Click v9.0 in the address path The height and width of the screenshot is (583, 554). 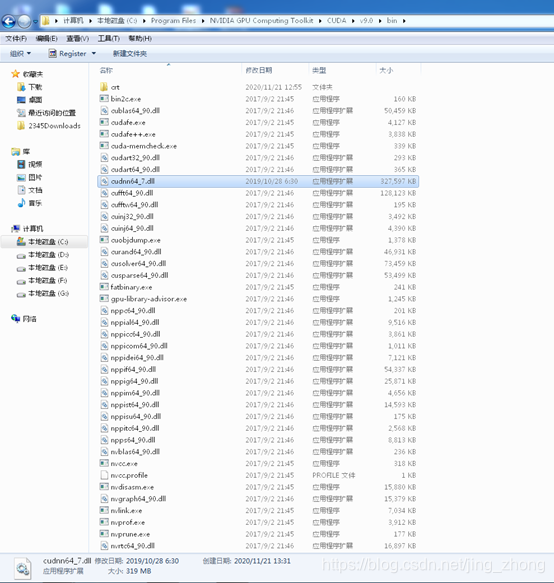[366, 21]
